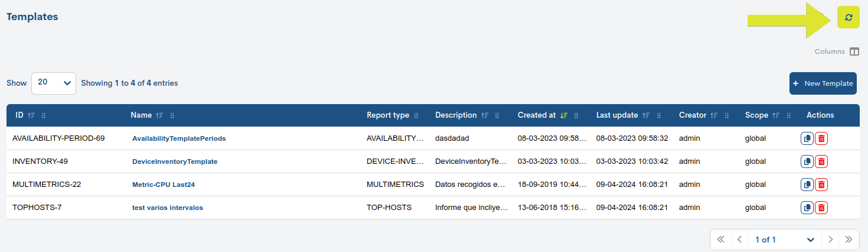Select the AVAILABILITY-PERIOD-69 ID cell
The height and width of the screenshot is (252, 868).
58,138
